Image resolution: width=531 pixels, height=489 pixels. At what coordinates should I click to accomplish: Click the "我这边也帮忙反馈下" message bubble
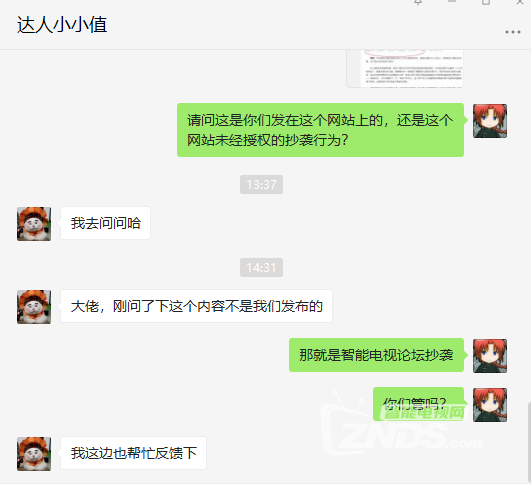coord(133,453)
